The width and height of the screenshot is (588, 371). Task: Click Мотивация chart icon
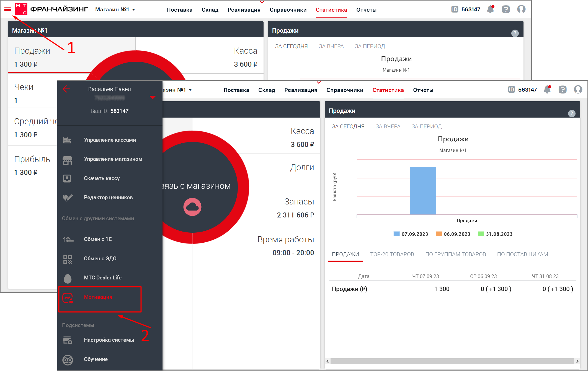(68, 298)
